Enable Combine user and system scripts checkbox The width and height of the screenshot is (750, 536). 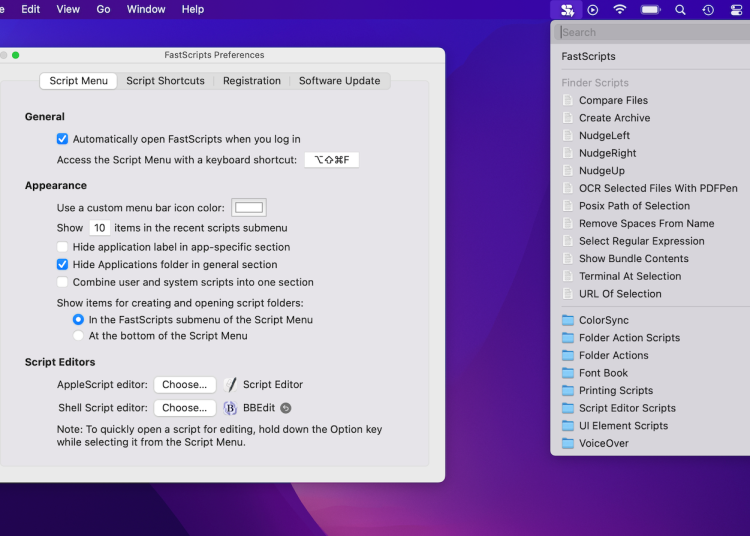click(x=63, y=283)
